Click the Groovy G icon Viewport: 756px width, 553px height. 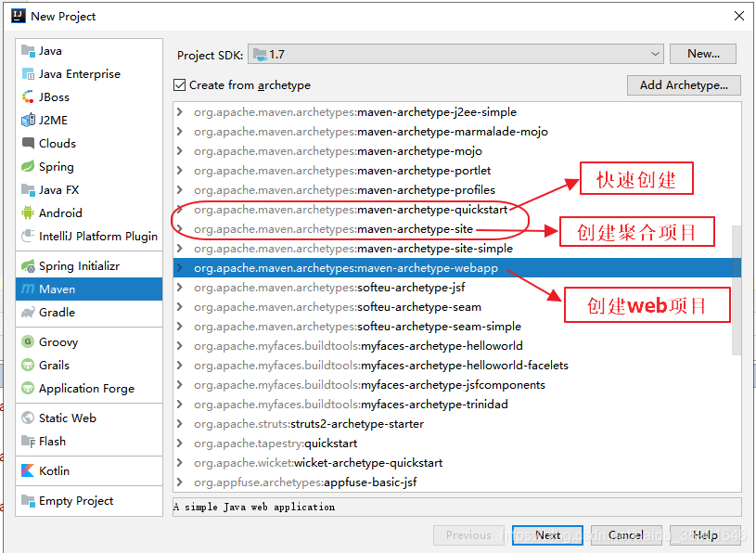[x=28, y=341]
